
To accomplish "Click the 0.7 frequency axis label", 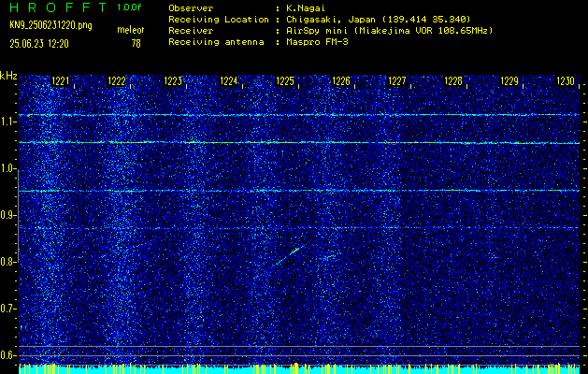I will coord(7,309).
